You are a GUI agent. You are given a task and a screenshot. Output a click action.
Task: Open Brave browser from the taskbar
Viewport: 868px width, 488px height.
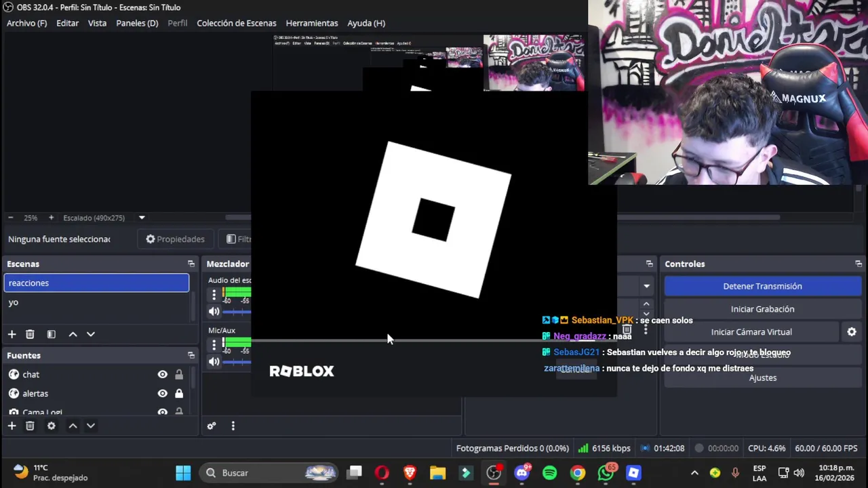pyautogui.click(x=410, y=472)
